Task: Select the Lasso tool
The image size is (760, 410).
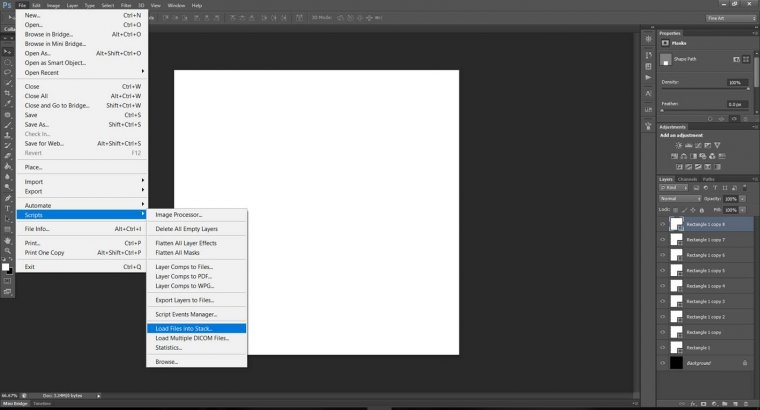Action: click(x=7, y=72)
